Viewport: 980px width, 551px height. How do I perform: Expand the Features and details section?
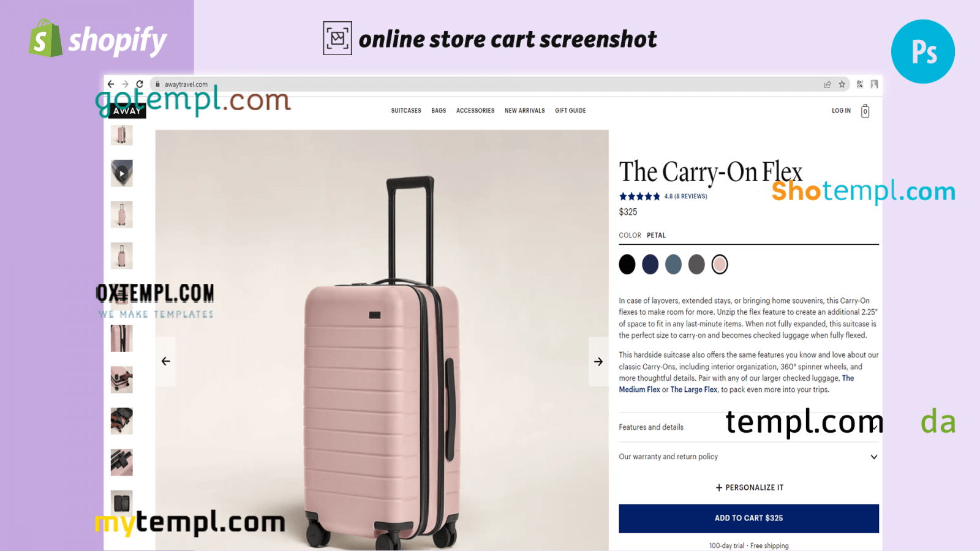point(748,427)
